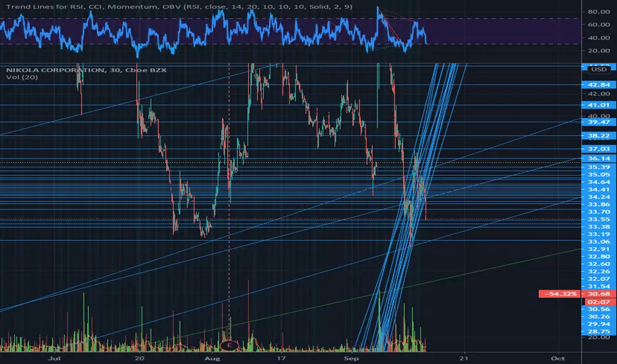The width and height of the screenshot is (617, 364).
Task: Click the earnings 'E' marker on the time axis
Action: [229, 345]
